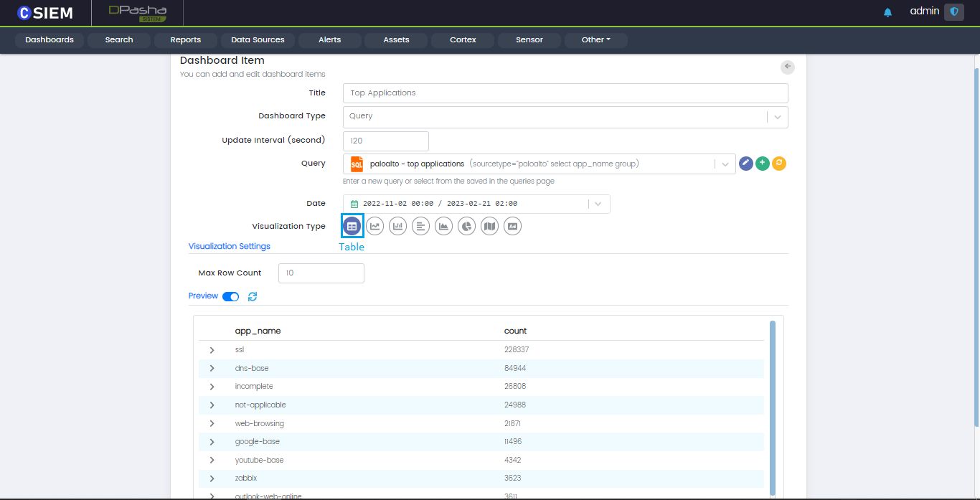The height and width of the screenshot is (500, 980).
Task: Switch to area chart visualization
Action: pos(443,226)
